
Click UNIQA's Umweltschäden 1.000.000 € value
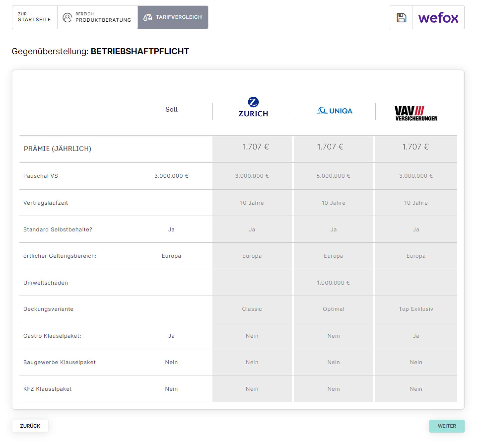tap(333, 283)
